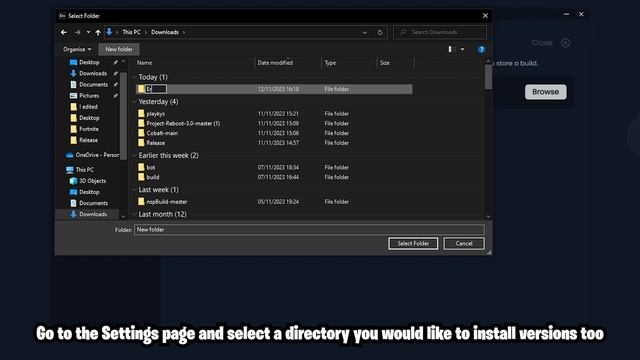Click Downloads in the address breadcrumb
The image size is (640, 360).
tap(165, 32)
